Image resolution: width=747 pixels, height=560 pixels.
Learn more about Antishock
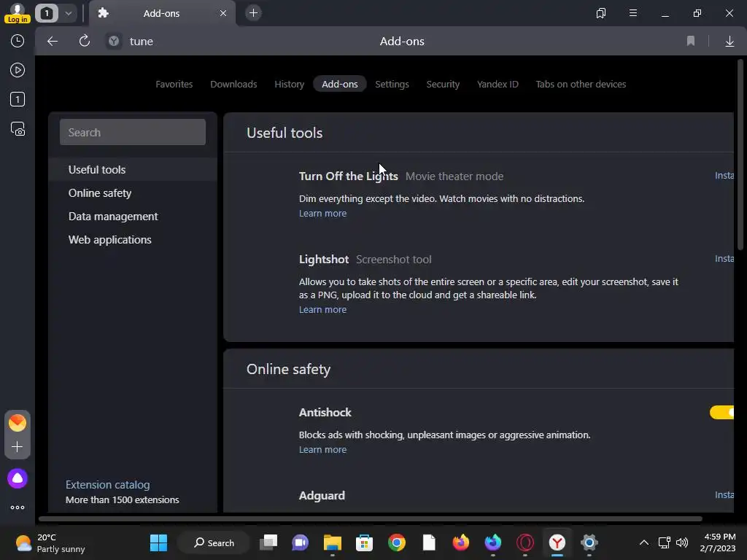(x=322, y=449)
